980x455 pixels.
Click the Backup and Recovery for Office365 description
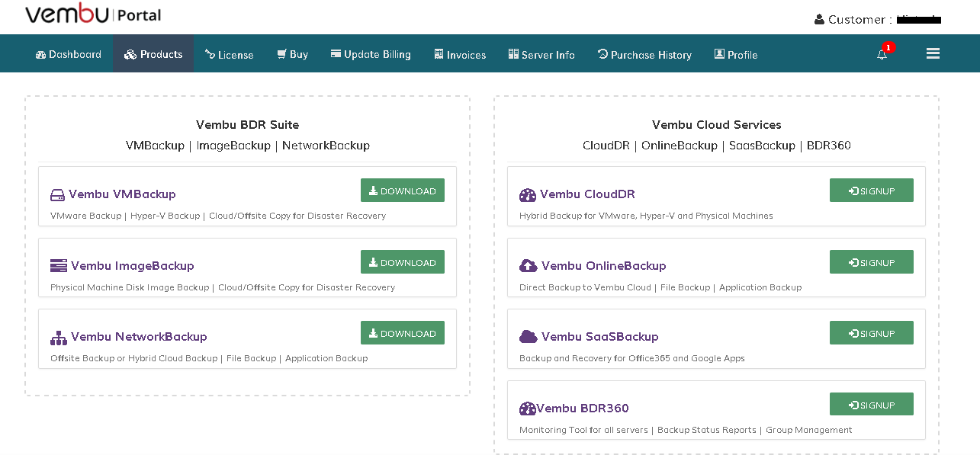632,358
